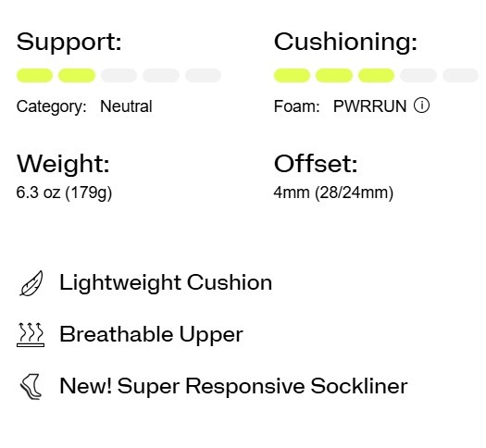Screen dimensions: 486x448
Task: Click the first green Support bar segment
Action: 35,76
